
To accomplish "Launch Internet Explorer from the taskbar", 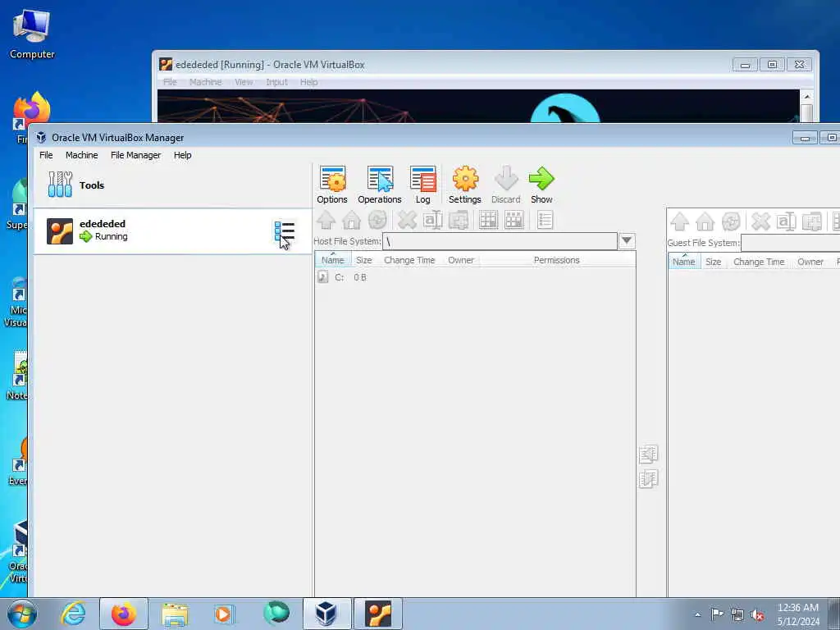I will [x=73, y=614].
